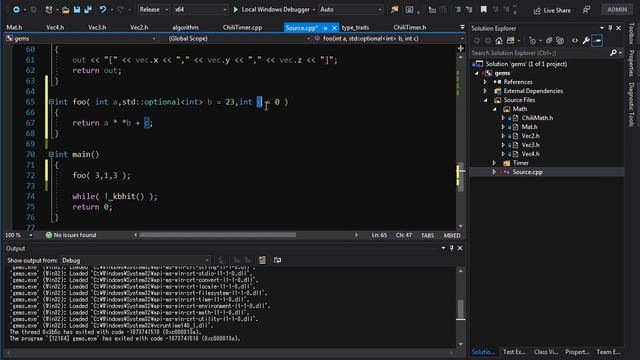Viewport: 640px width, 360px height.
Task: Click the View Code icon in Solution Explorer
Action: click(575, 40)
